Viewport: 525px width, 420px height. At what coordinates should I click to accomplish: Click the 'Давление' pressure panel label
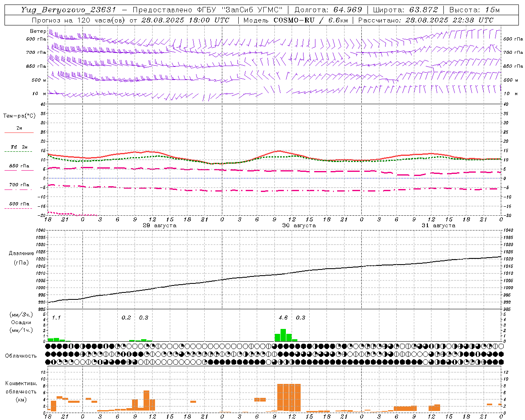(21, 253)
